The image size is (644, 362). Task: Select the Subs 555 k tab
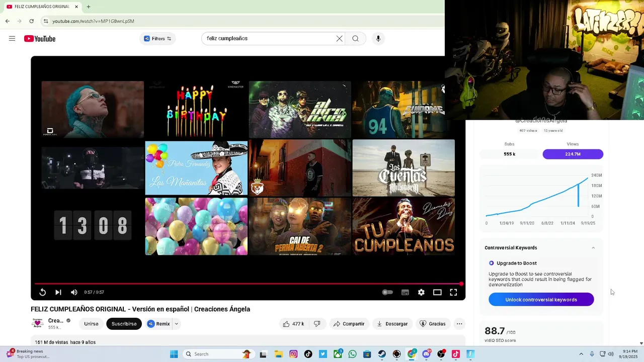coord(510,154)
